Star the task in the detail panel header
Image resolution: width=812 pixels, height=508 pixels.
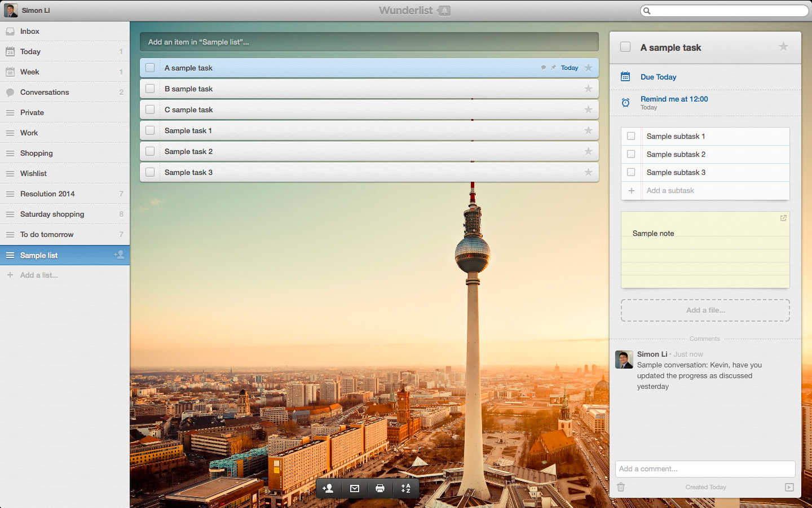click(x=783, y=47)
